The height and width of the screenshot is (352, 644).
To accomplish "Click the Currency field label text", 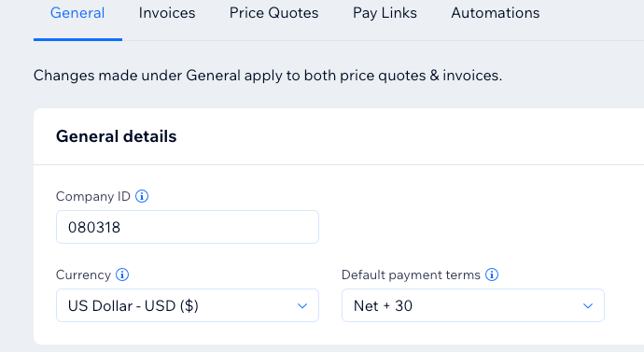I will [x=83, y=275].
